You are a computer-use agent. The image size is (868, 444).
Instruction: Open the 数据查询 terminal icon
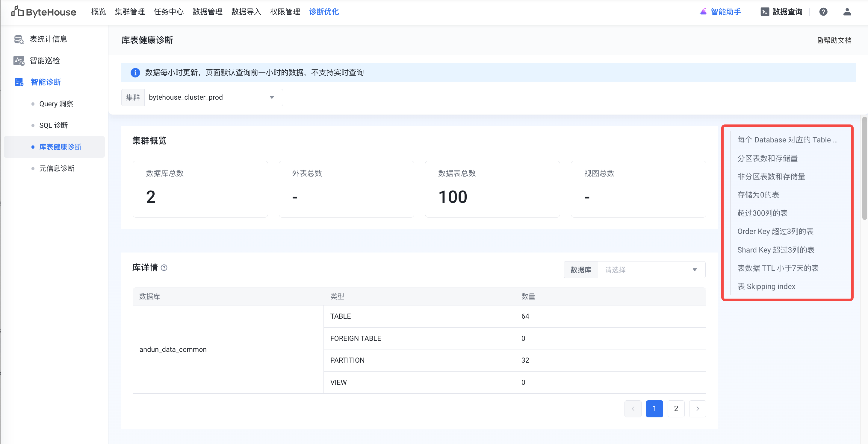pos(765,12)
